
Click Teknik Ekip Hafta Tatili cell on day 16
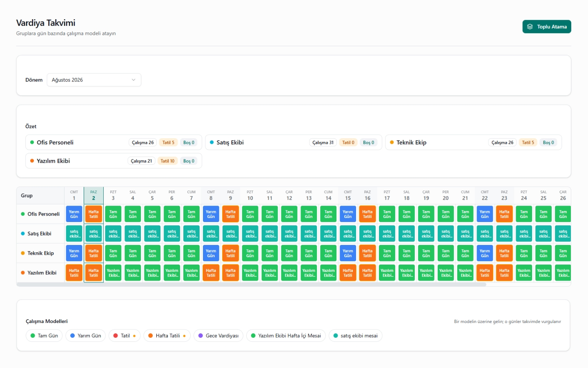tap(367, 253)
